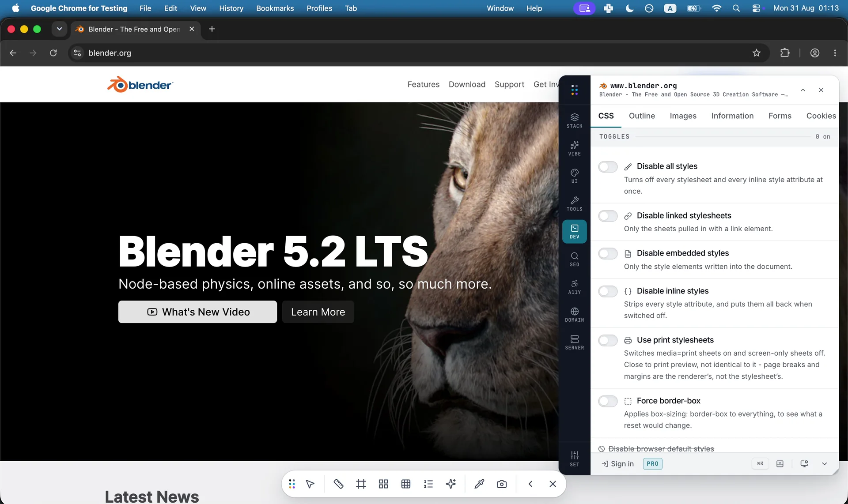Close the floating toolbar with X
848x504 pixels.
[x=553, y=484]
